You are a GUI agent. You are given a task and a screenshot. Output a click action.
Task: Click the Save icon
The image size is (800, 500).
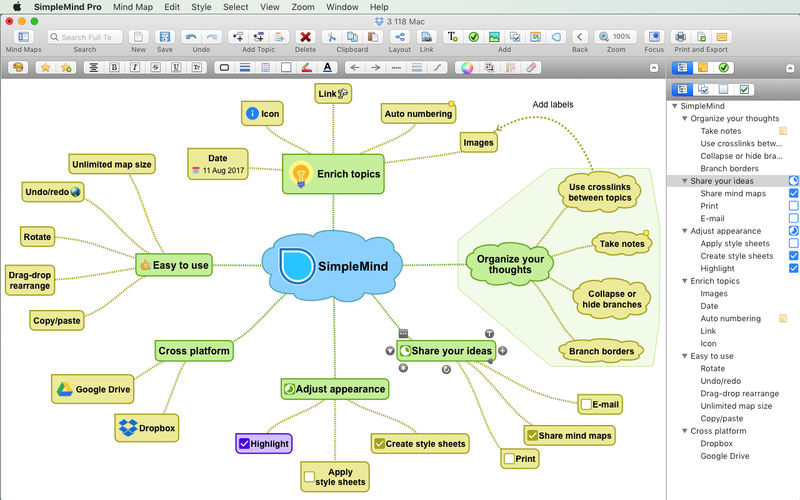pyautogui.click(x=164, y=37)
